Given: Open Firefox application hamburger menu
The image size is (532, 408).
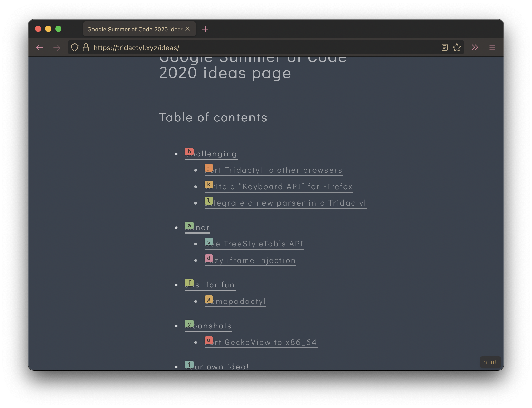Looking at the screenshot, I should pos(492,47).
